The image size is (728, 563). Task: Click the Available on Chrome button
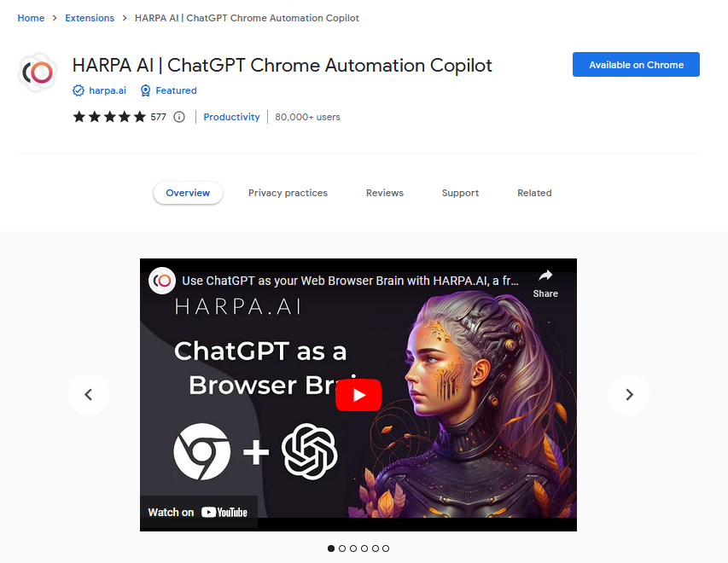(636, 65)
